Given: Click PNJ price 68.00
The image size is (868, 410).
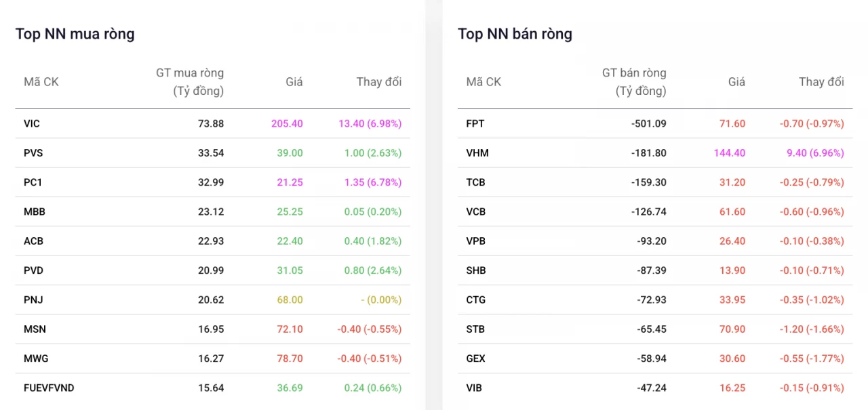Looking at the screenshot, I should click(290, 300).
